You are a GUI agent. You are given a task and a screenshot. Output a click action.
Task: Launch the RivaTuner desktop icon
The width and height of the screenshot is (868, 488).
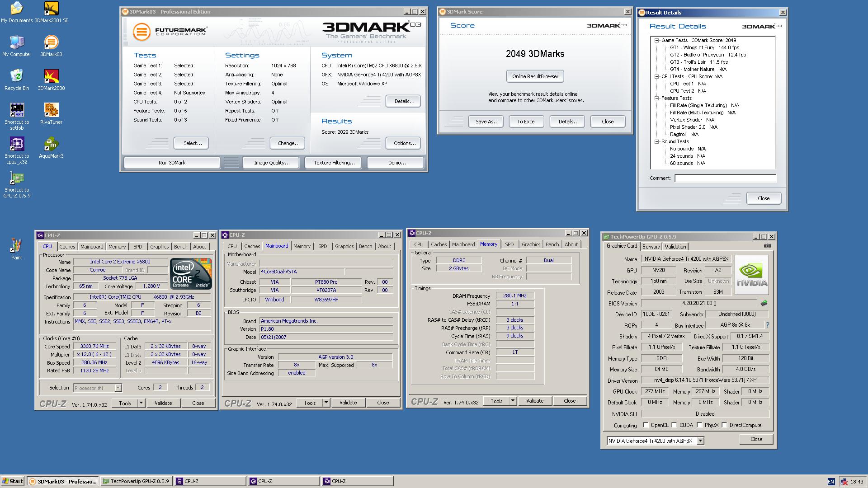tap(51, 114)
